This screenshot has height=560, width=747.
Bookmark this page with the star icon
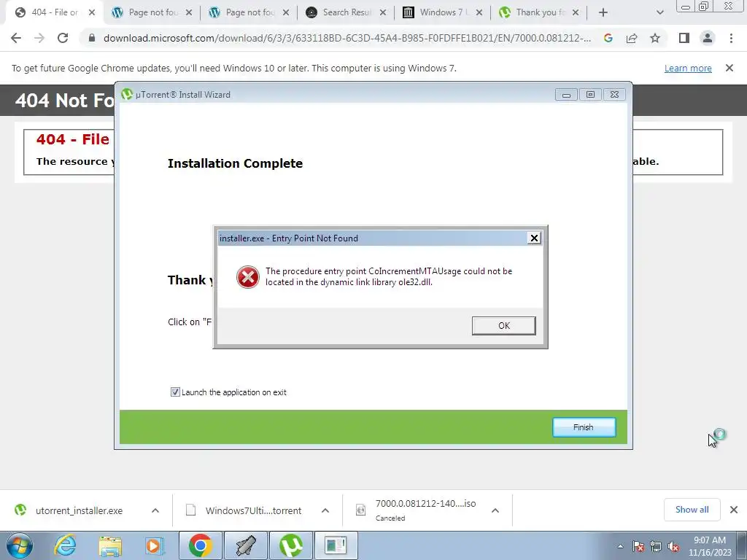click(x=655, y=38)
